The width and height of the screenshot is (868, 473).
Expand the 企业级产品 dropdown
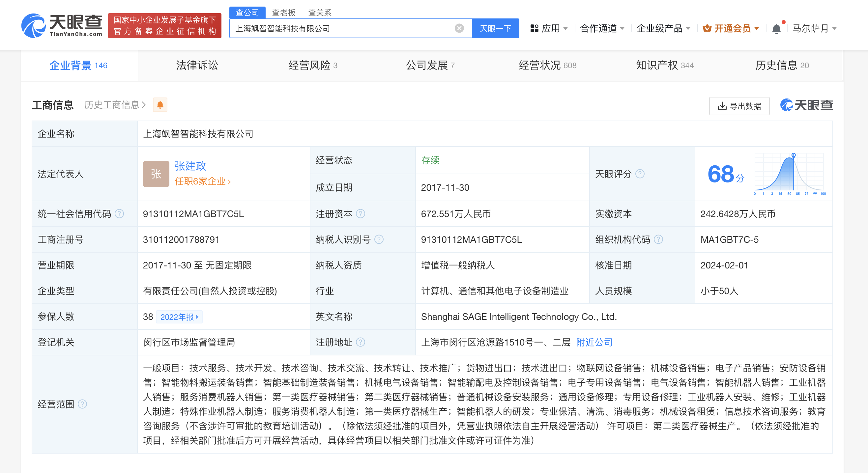click(663, 28)
